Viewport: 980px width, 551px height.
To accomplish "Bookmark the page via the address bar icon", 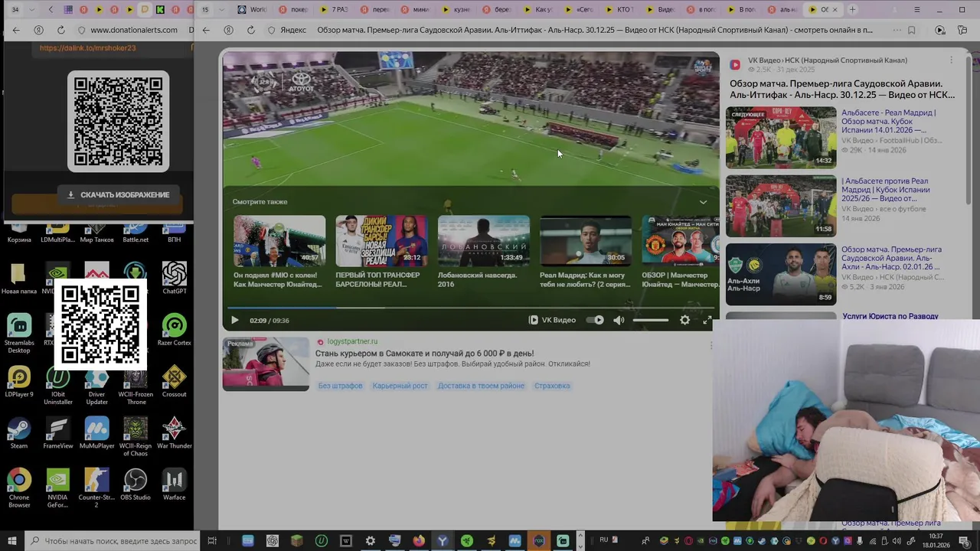I will coord(911,30).
